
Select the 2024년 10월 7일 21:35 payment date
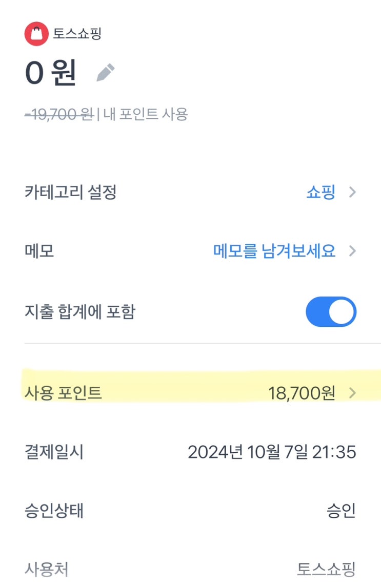[x=272, y=452]
